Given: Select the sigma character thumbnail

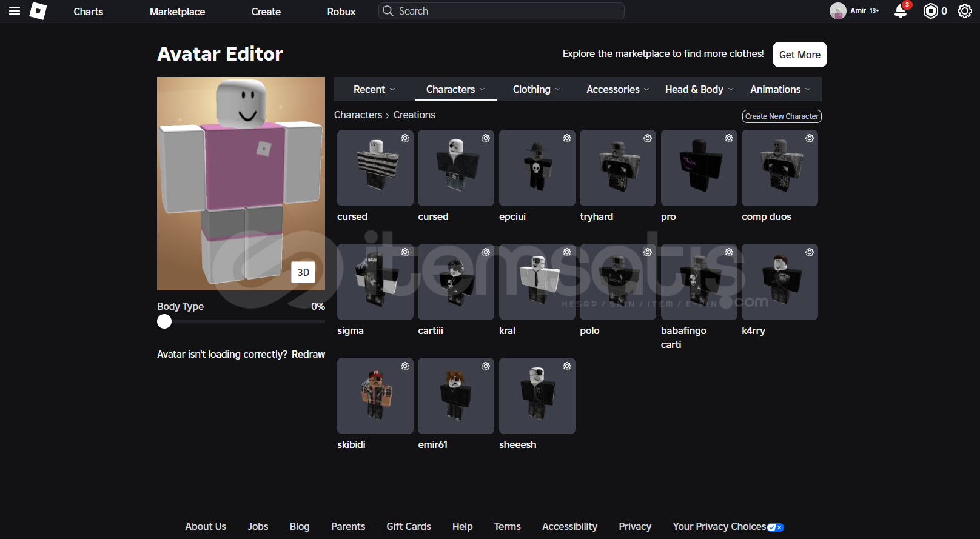Looking at the screenshot, I should 375,282.
